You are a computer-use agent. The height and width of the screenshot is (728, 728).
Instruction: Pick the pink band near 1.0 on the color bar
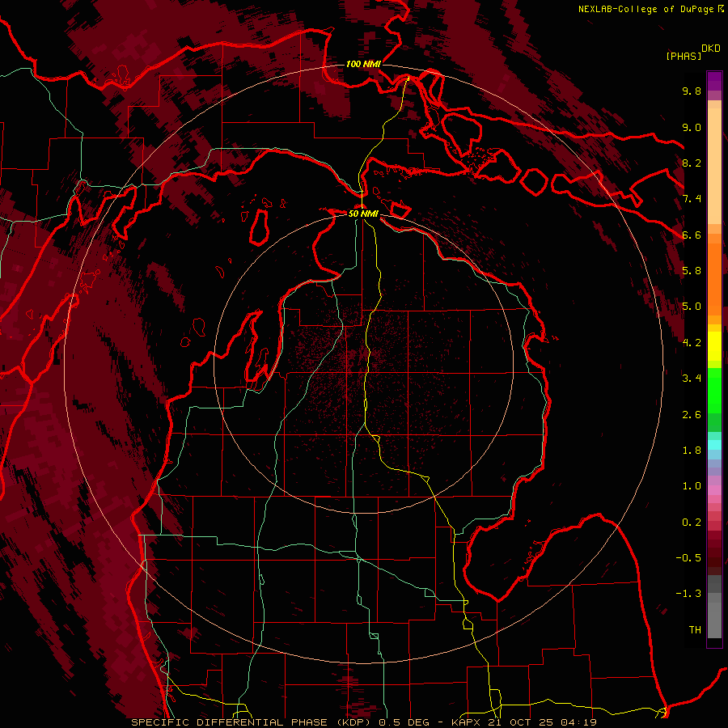click(714, 490)
